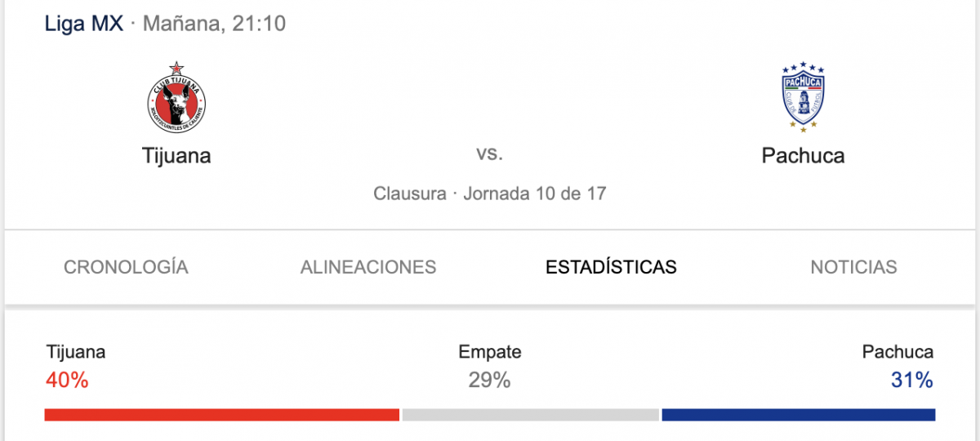Click the Tijuana 40% win percentage

tap(67, 380)
